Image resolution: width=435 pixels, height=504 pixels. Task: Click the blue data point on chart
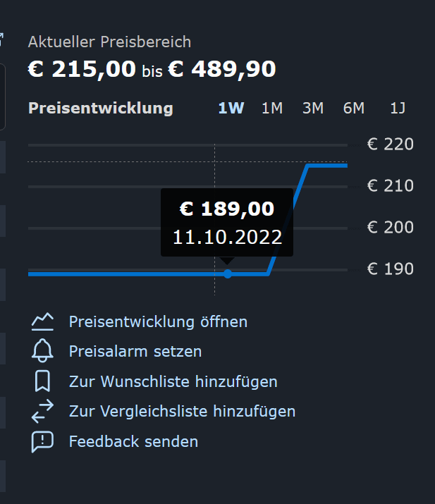(x=228, y=273)
